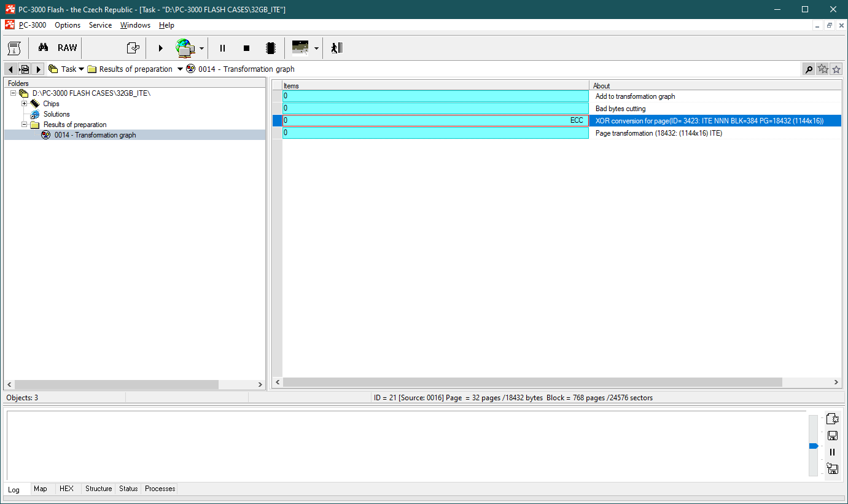Click the plain star favorites icon
This screenshot has width=848, height=504.
coord(836,69)
